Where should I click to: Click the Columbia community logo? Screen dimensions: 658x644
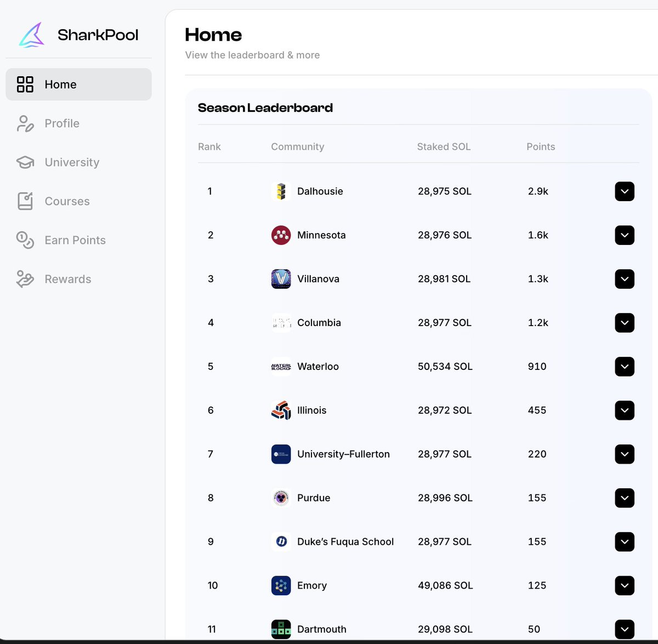click(x=281, y=323)
